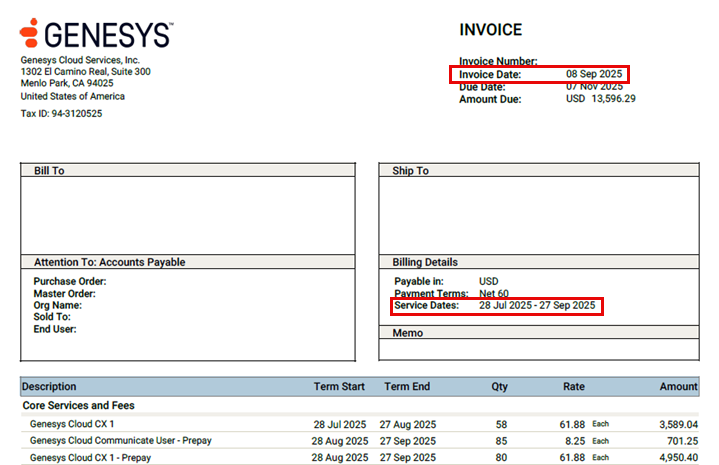Select the Purchase Order field label

(x=70, y=281)
